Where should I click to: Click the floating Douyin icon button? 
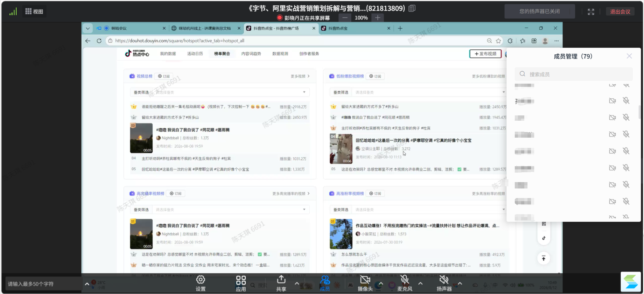pyautogui.click(x=544, y=238)
